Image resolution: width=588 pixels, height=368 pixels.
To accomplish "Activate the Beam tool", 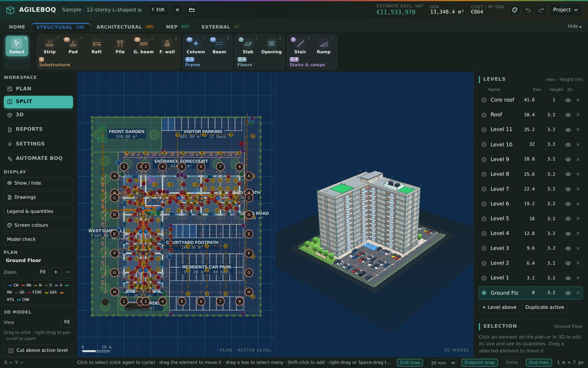I will [x=219, y=47].
